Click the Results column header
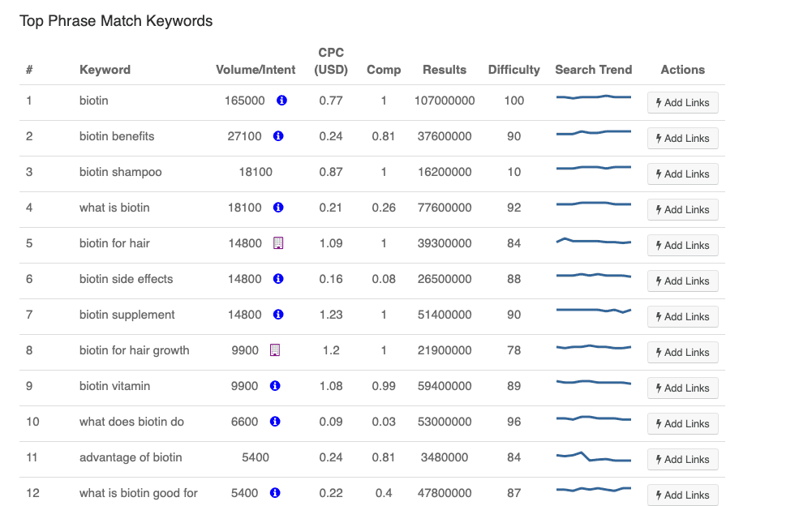The height and width of the screenshot is (506, 812). click(445, 70)
